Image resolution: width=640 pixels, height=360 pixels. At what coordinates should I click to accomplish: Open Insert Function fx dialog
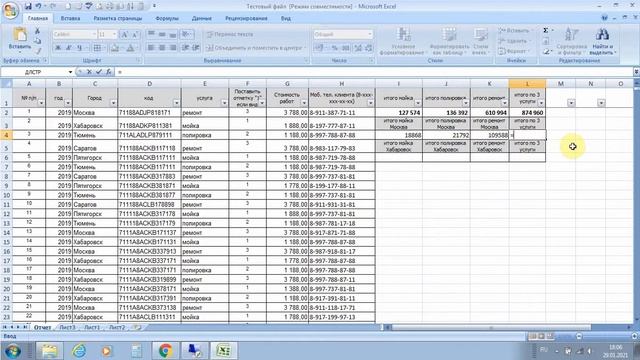(109, 72)
